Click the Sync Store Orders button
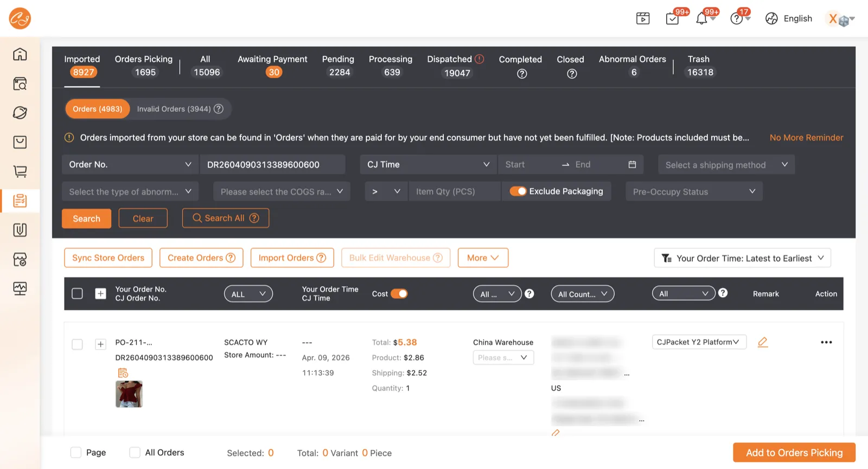The height and width of the screenshot is (469, 868). pos(108,258)
